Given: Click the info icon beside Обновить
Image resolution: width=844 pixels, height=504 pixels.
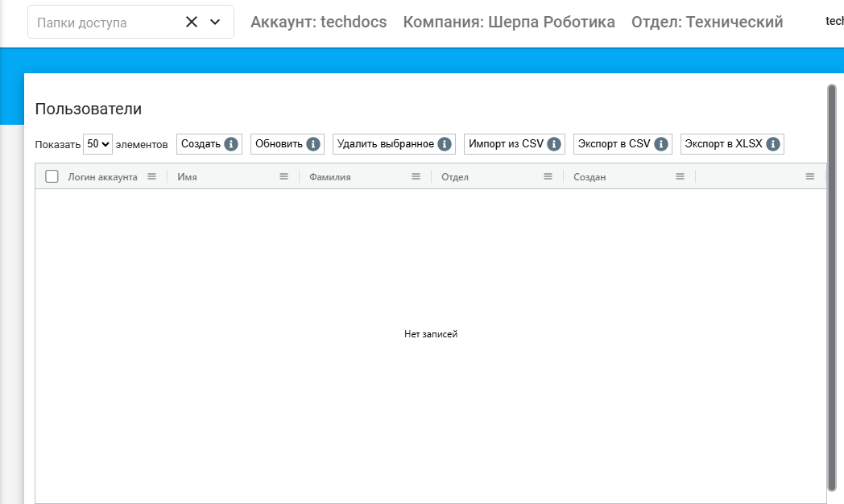Looking at the screenshot, I should (x=313, y=144).
